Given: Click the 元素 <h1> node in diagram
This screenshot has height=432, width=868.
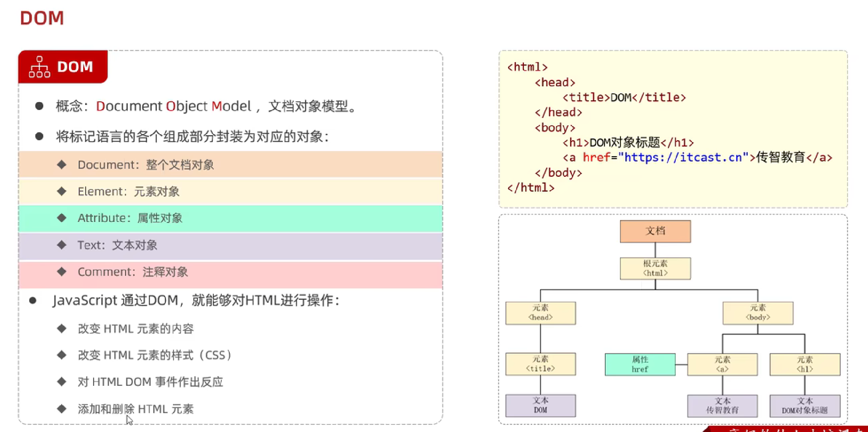Looking at the screenshot, I should pyautogui.click(x=805, y=364).
